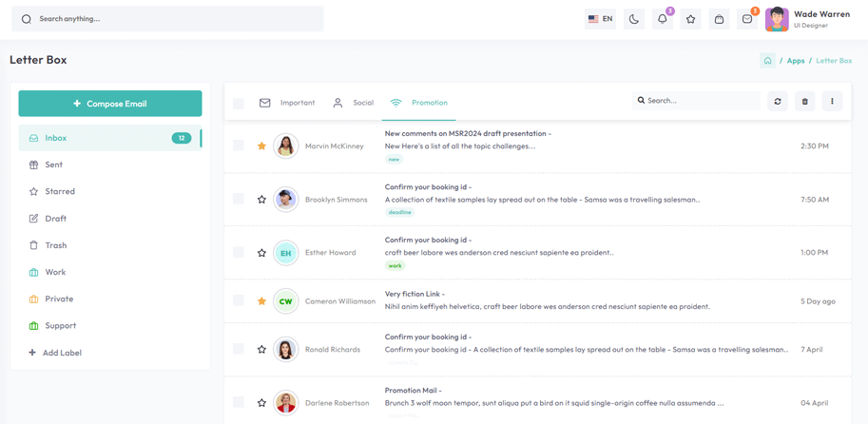
Task: Open the EN language dropdown
Action: coord(600,19)
